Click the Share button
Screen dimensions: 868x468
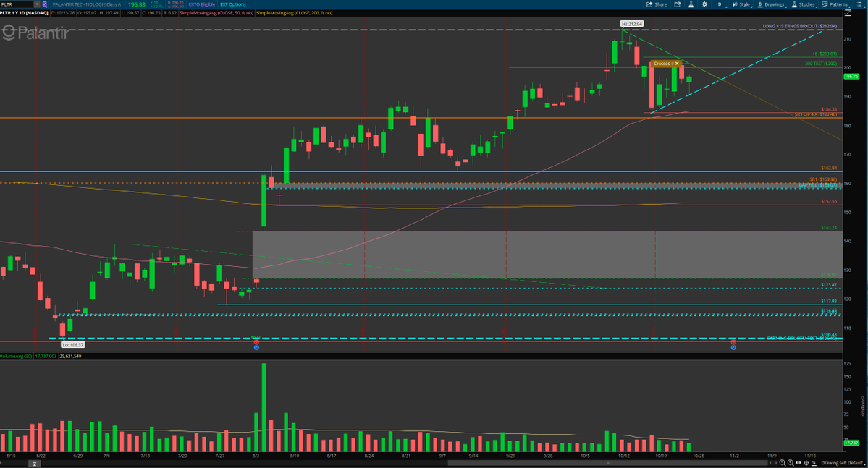657,4
